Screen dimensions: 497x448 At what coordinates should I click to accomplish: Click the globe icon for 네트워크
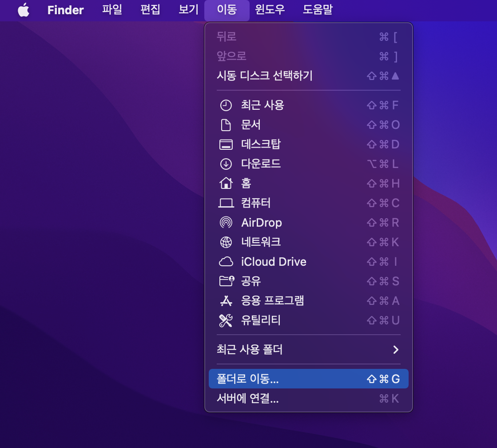(226, 242)
